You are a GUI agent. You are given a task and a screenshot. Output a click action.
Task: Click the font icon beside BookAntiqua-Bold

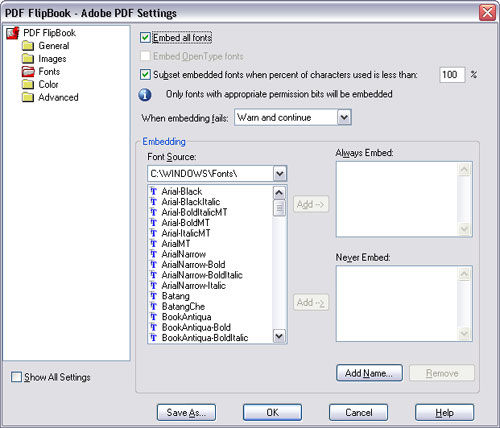click(153, 327)
